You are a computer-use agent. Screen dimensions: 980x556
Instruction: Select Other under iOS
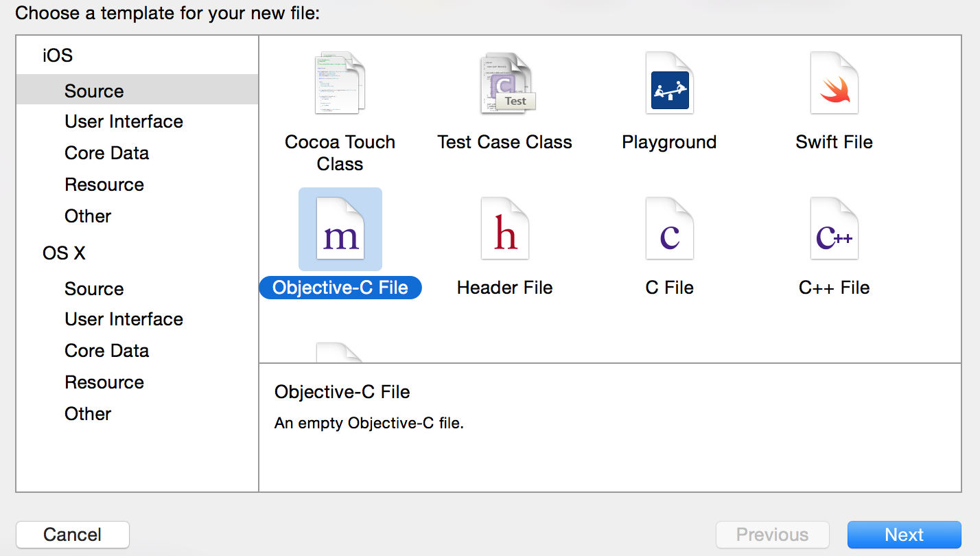click(88, 216)
